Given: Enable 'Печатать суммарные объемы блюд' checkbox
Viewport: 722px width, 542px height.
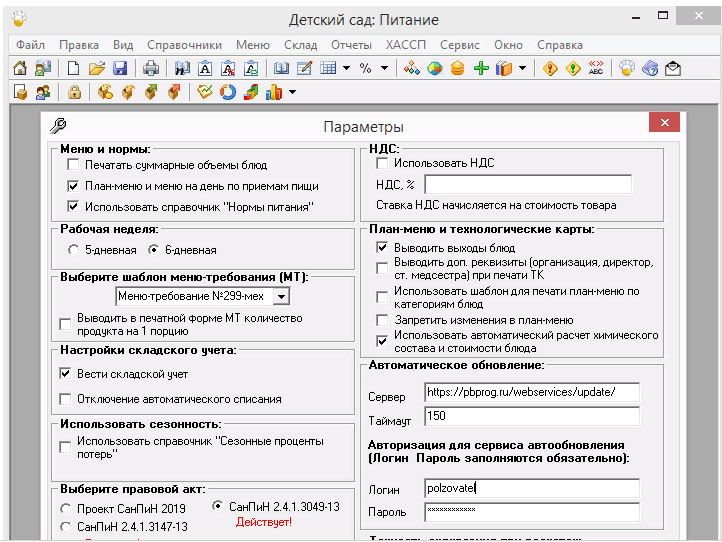Looking at the screenshot, I should pyautogui.click(x=73, y=164).
